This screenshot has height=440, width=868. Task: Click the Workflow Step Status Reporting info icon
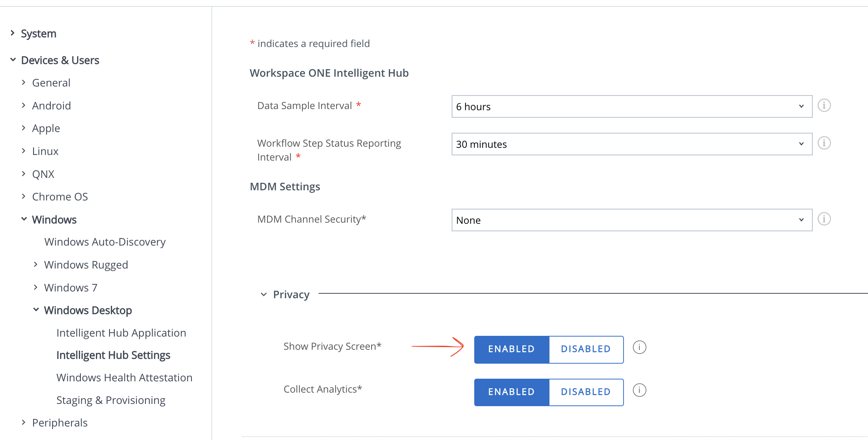click(x=824, y=143)
